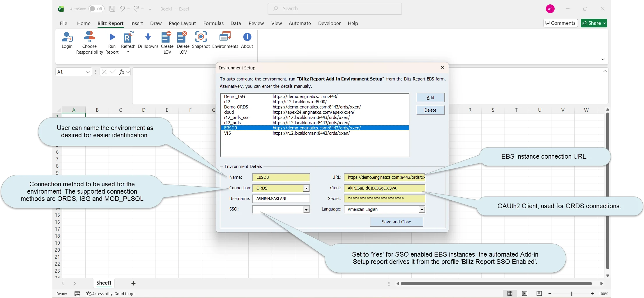Screen dimensions: 644x298
Task: Collapse the formula bar chevron
Action: (605, 71)
